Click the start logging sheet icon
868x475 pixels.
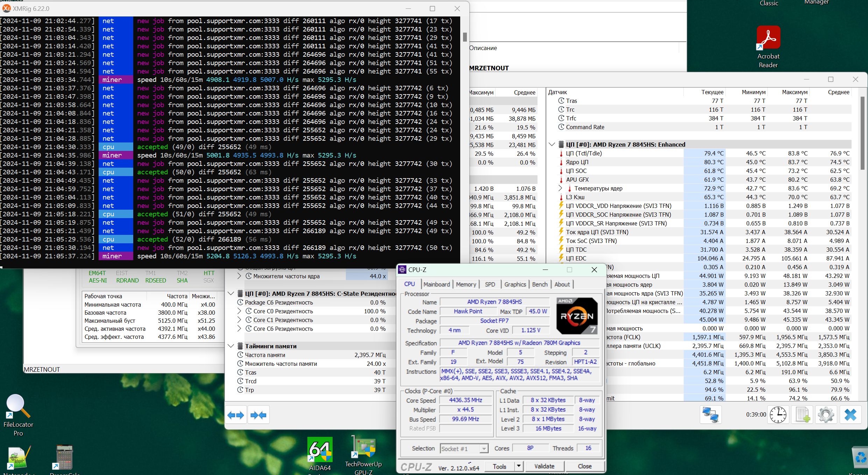(x=802, y=415)
